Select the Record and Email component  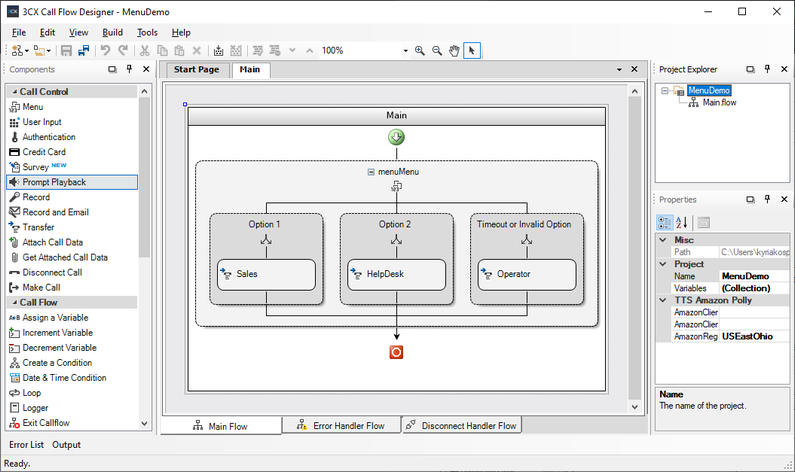point(71,212)
